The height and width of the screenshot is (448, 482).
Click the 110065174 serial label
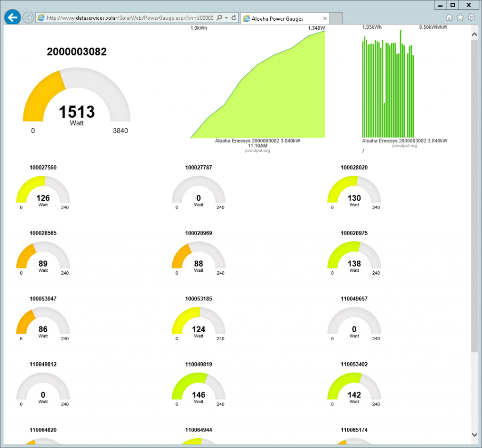(x=354, y=430)
